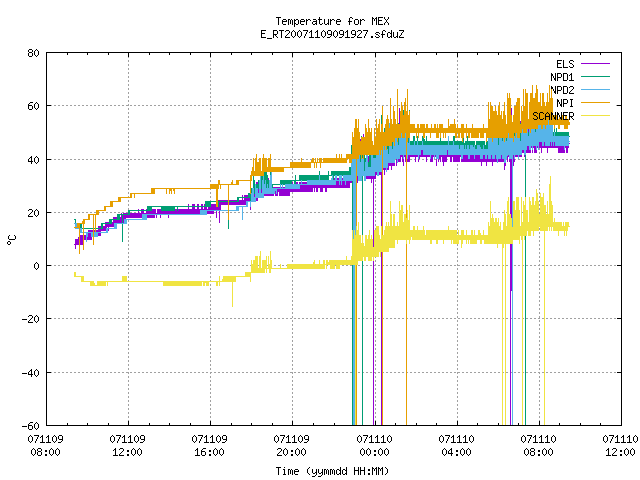The image size is (640, 480).
Task: Click the purple ELS legend line sample
Action: [595, 64]
